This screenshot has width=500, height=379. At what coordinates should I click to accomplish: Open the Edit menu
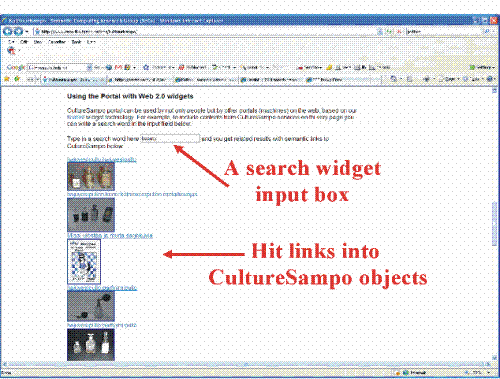tap(23, 42)
